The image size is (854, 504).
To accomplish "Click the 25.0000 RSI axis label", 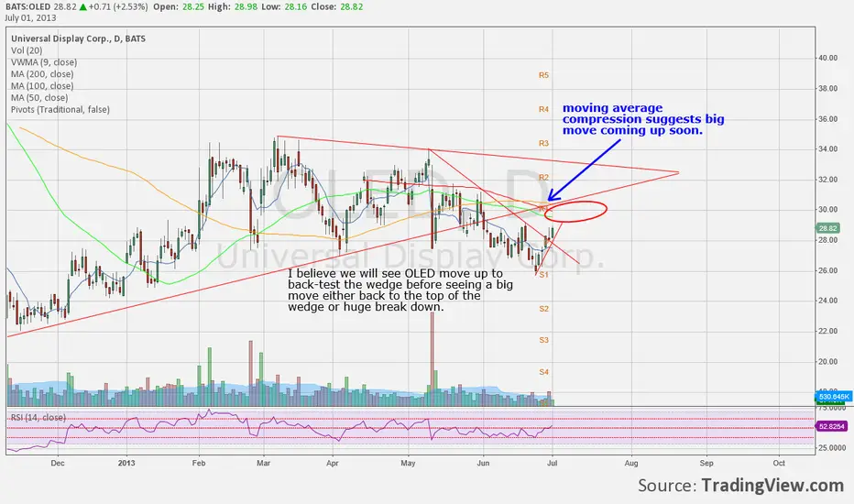I will (830, 448).
